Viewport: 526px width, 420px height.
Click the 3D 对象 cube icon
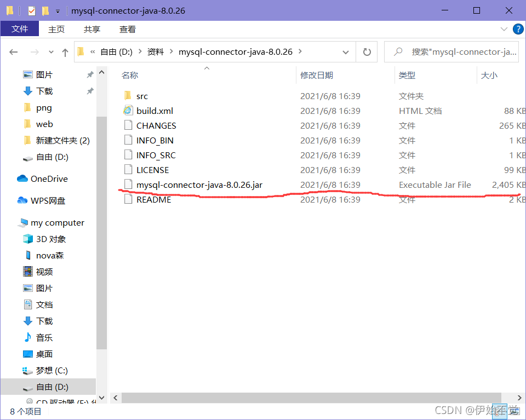(28, 239)
